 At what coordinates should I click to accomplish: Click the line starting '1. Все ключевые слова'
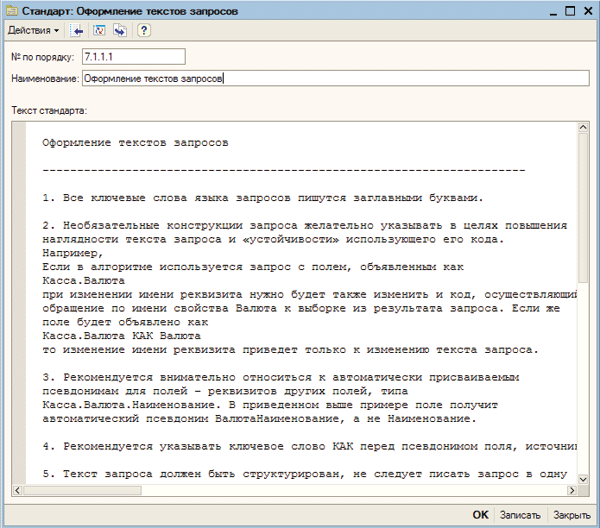(x=263, y=198)
